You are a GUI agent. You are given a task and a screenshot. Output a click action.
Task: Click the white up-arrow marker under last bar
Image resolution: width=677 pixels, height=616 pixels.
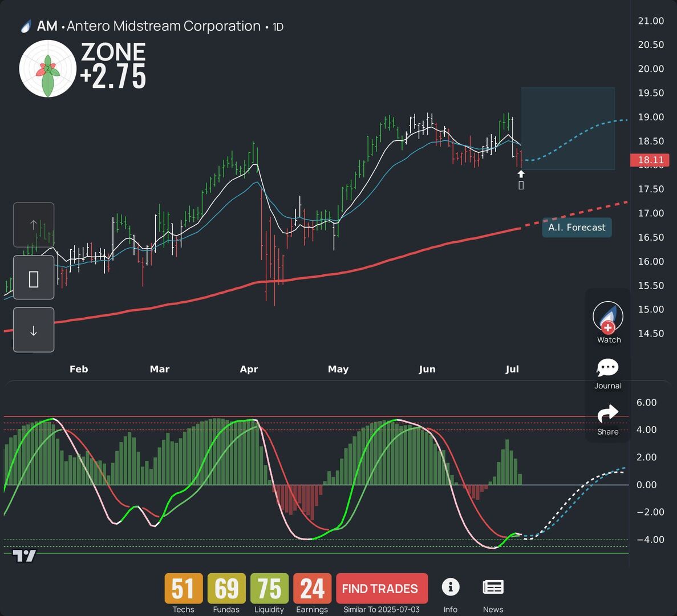pyautogui.click(x=521, y=174)
